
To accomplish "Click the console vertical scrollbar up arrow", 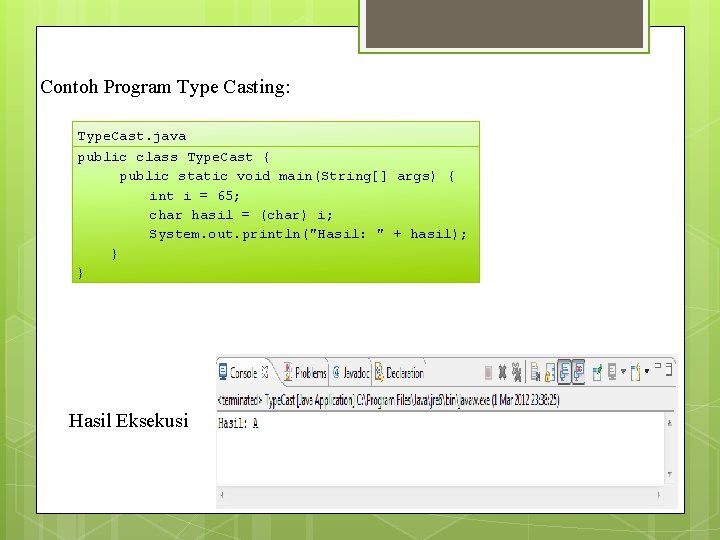I will point(669,423).
